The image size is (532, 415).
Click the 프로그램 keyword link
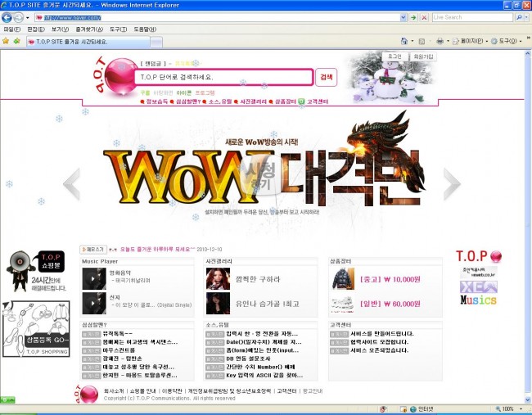pyautogui.click(x=205, y=92)
